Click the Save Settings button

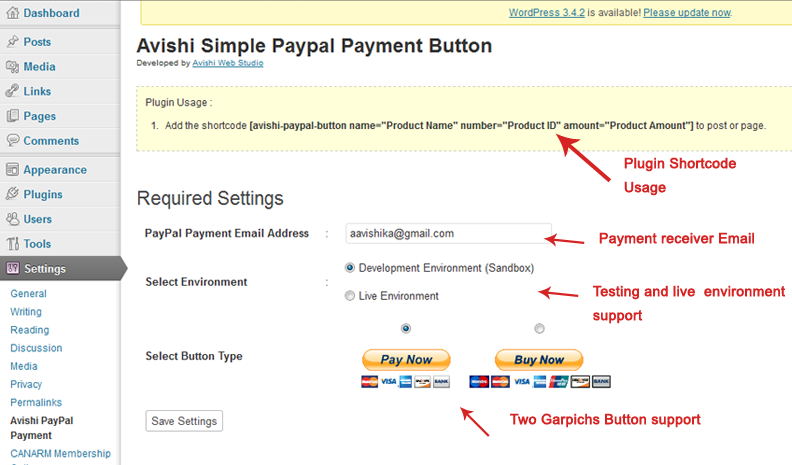(x=184, y=421)
